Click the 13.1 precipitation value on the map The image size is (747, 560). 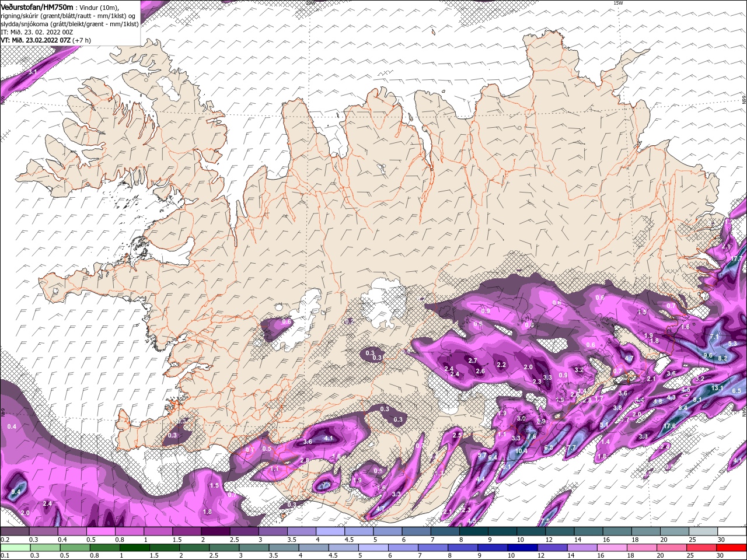pyautogui.click(x=717, y=388)
